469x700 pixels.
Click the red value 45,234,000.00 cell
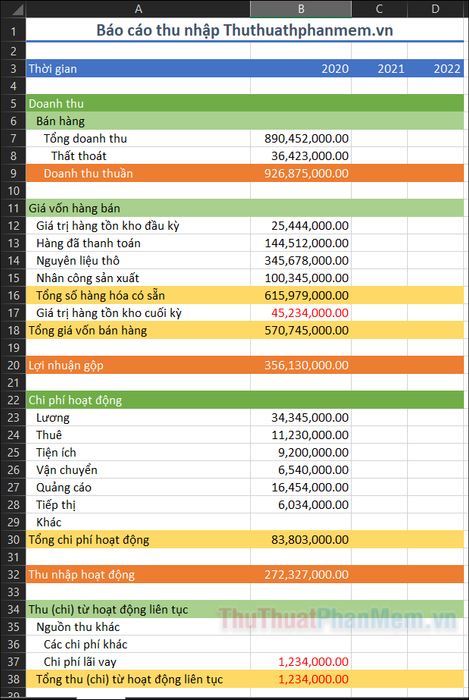(x=301, y=313)
